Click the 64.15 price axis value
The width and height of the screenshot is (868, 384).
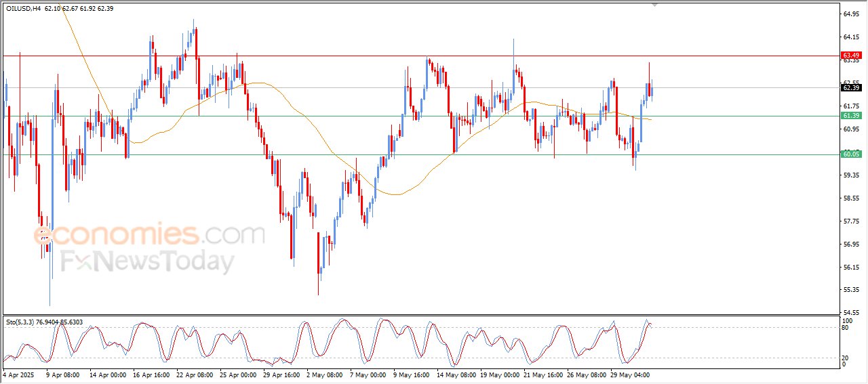tap(851, 37)
